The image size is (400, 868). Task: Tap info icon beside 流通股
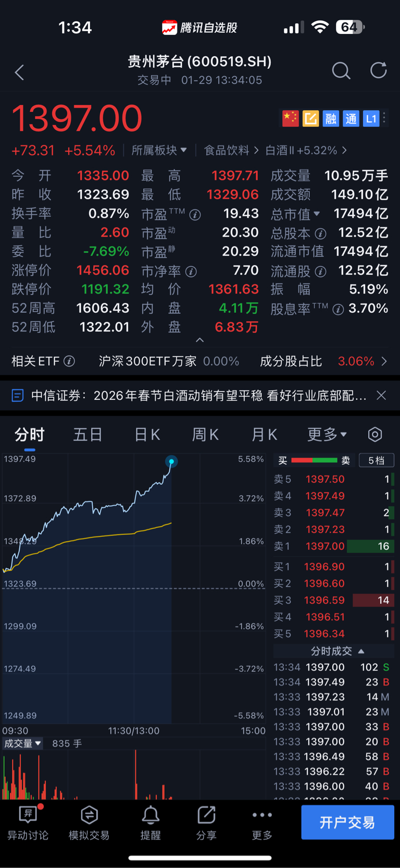(321, 272)
